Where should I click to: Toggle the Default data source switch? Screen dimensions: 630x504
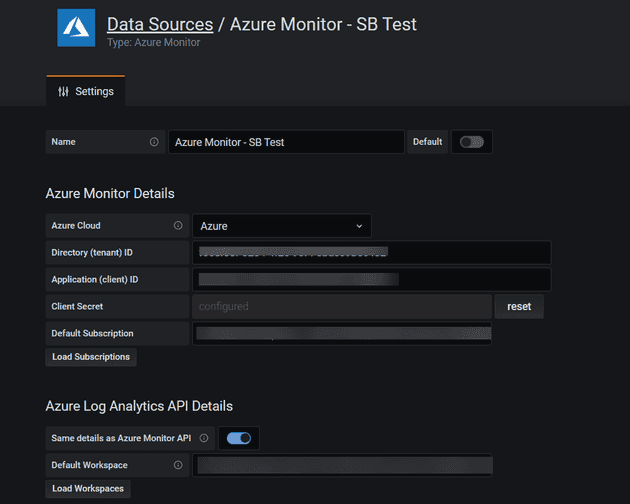point(472,142)
